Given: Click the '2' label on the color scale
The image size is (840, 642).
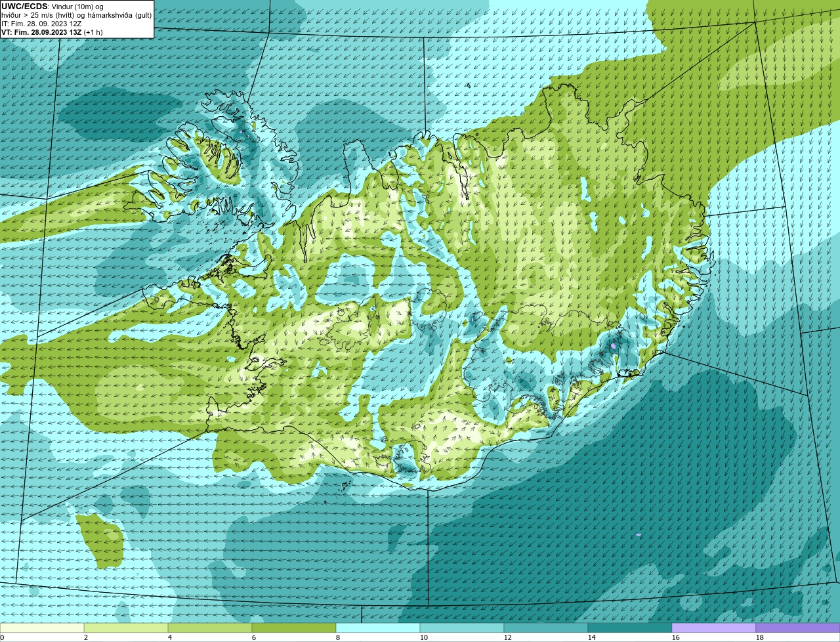Looking at the screenshot, I should [86, 637].
